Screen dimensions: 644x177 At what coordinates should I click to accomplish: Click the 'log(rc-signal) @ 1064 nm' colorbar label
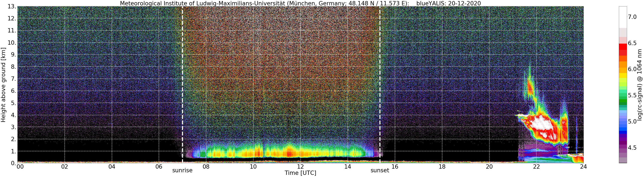pyautogui.click(x=640, y=85)
